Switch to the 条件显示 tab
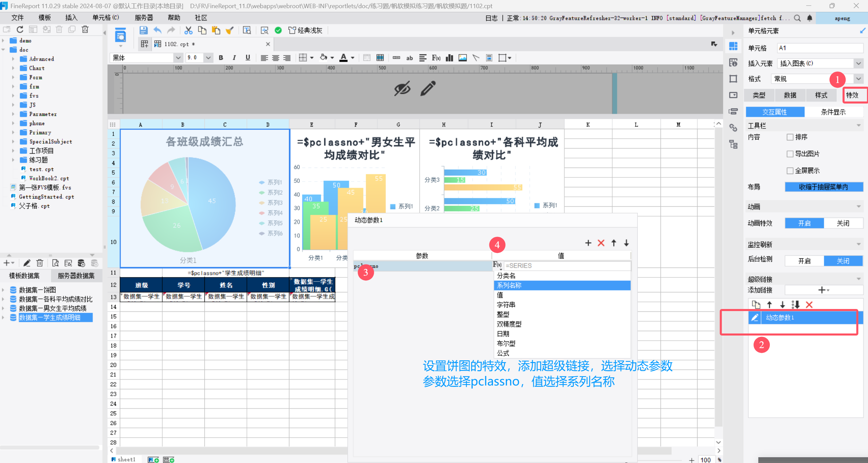 [833, 112]
